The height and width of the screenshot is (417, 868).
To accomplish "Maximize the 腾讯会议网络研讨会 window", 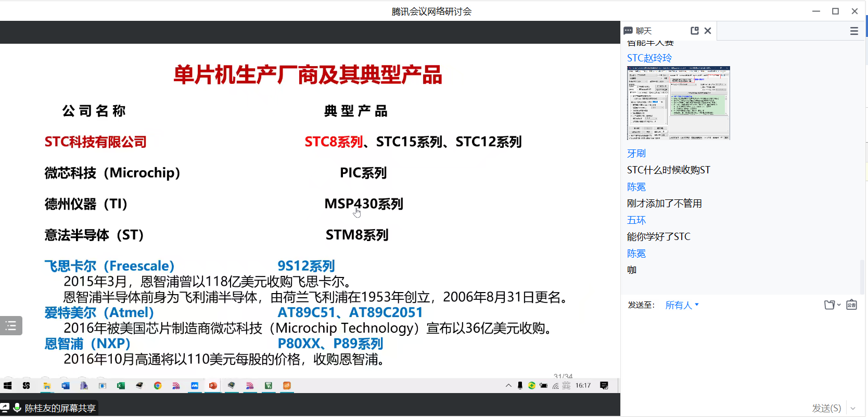I will 835,11.
